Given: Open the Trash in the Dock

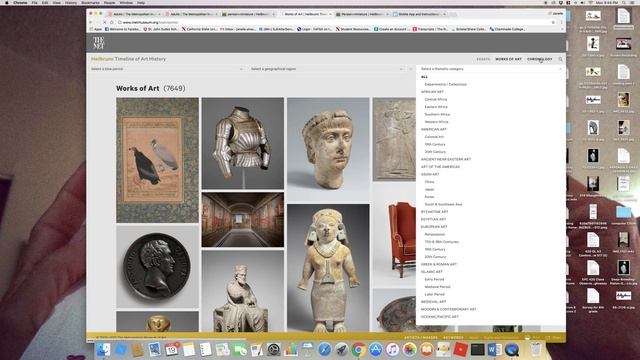Looking at the screenshot, I should pyautogui.click(x=536, y=349).
